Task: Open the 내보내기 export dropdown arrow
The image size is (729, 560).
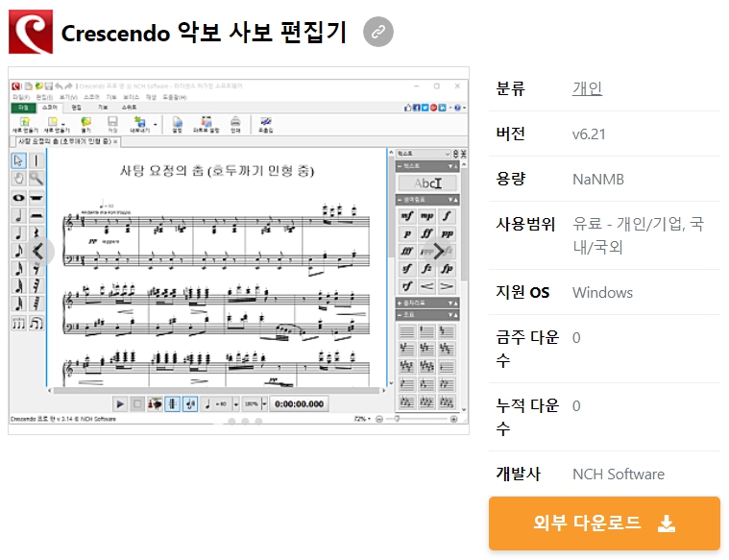Action: click(156, 124)
